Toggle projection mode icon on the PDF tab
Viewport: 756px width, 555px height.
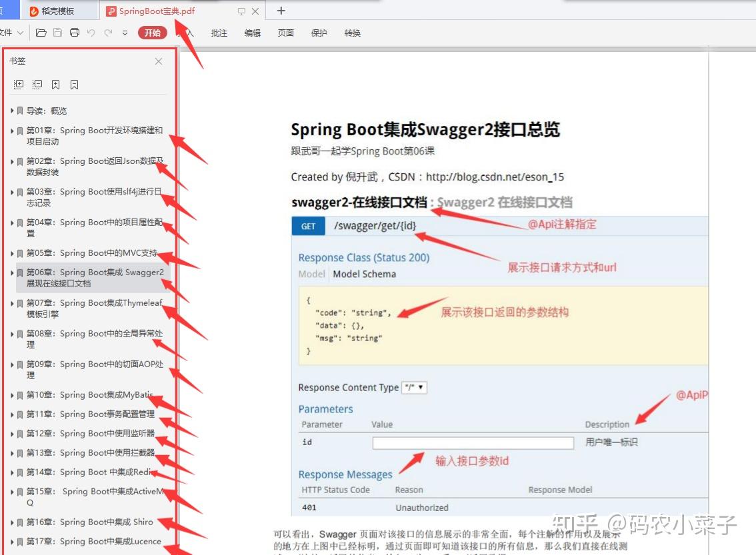pos(241,11)
